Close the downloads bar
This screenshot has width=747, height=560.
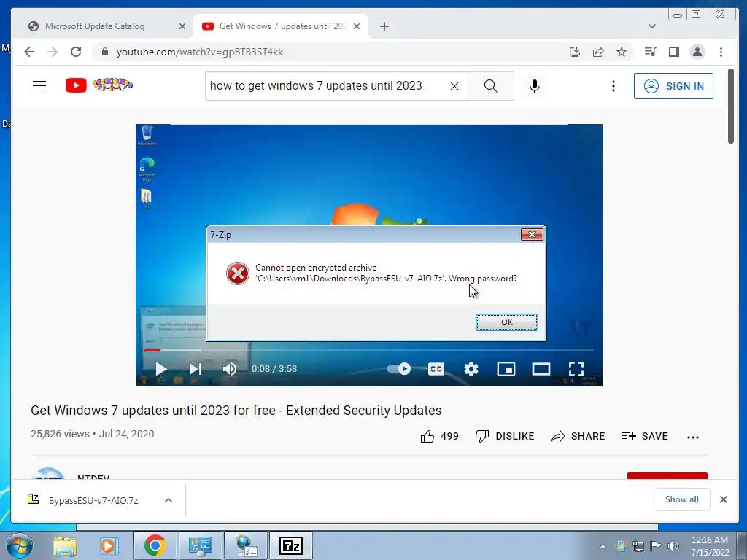click(x=723, y=499)
